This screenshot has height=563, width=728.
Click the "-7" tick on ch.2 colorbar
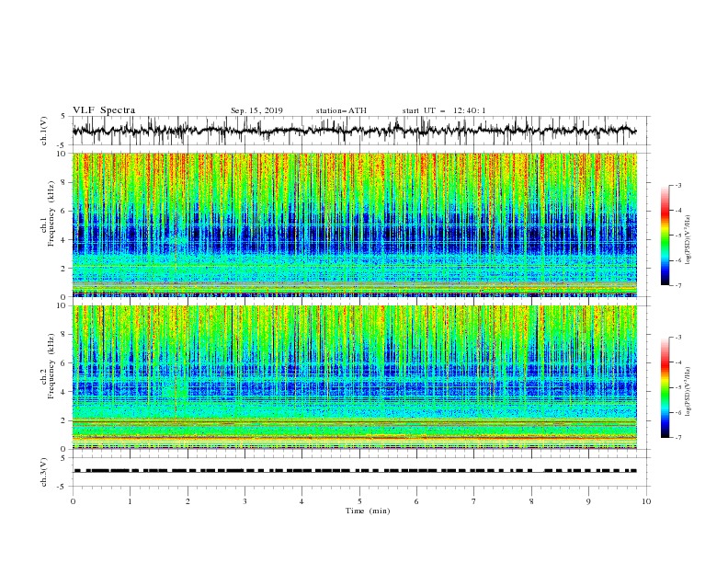pyautogui.click(x=677, y=438)
